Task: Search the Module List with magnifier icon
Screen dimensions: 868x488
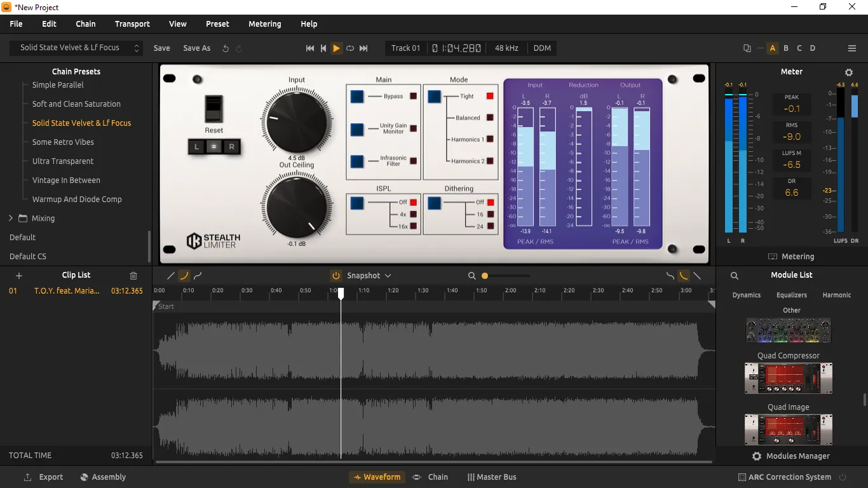Action: coord(735,276)
